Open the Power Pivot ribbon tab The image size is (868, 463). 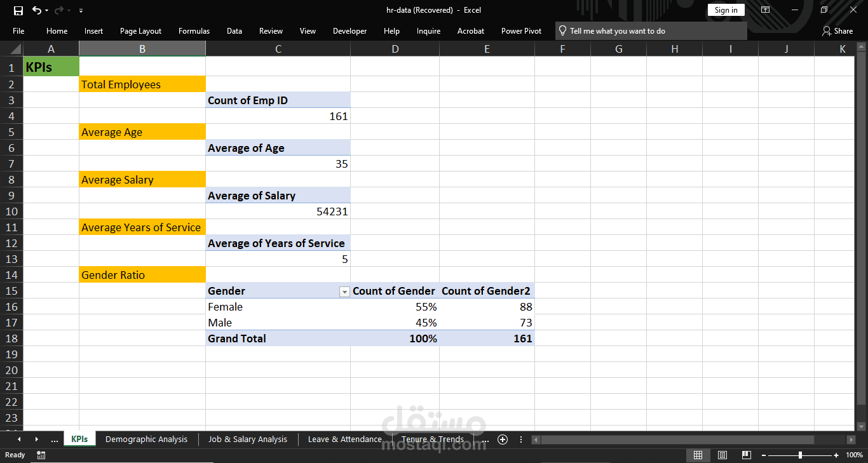pos(521,30)
